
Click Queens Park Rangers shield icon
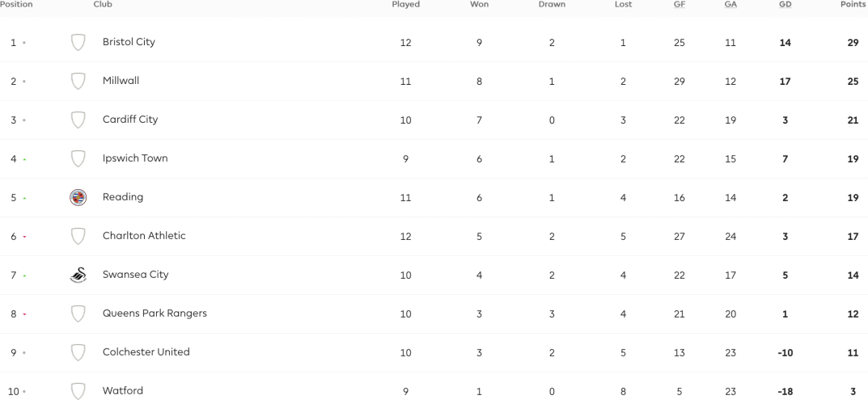78,314
